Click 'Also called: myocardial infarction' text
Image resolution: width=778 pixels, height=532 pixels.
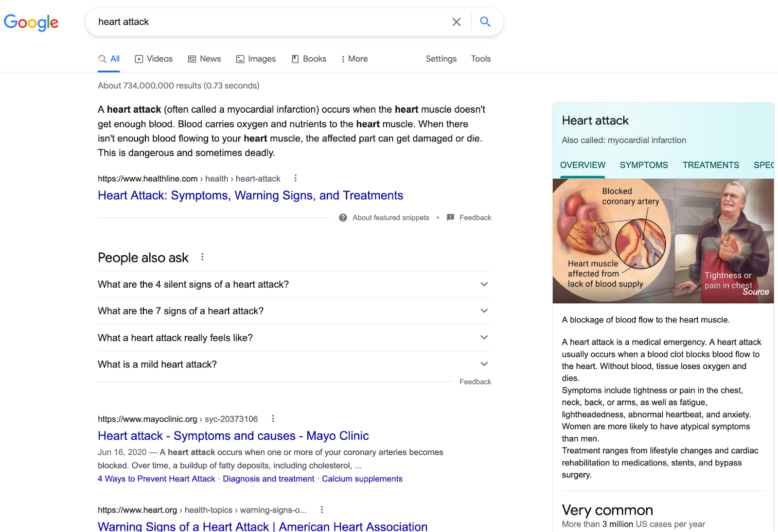[x=624, y=140]
